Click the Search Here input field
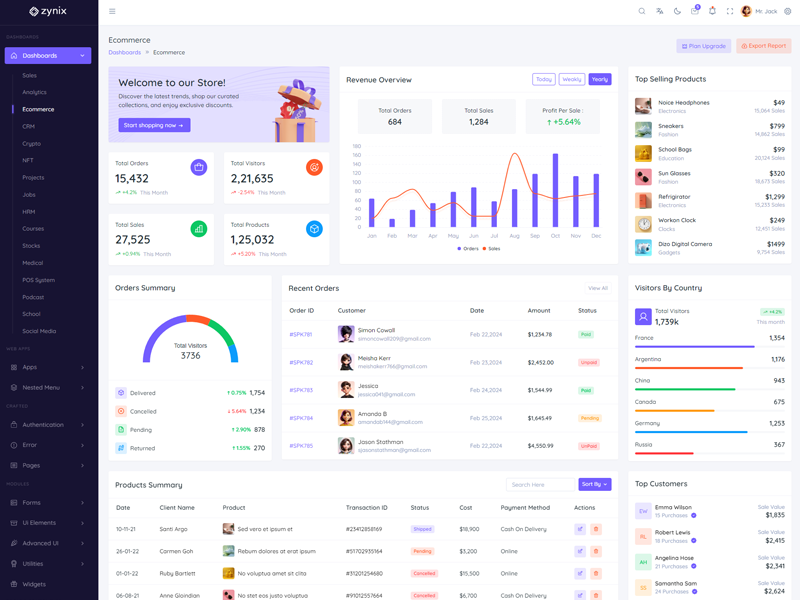Image resolution: width=800 pixels, height=600 pixels. point(540,484)
